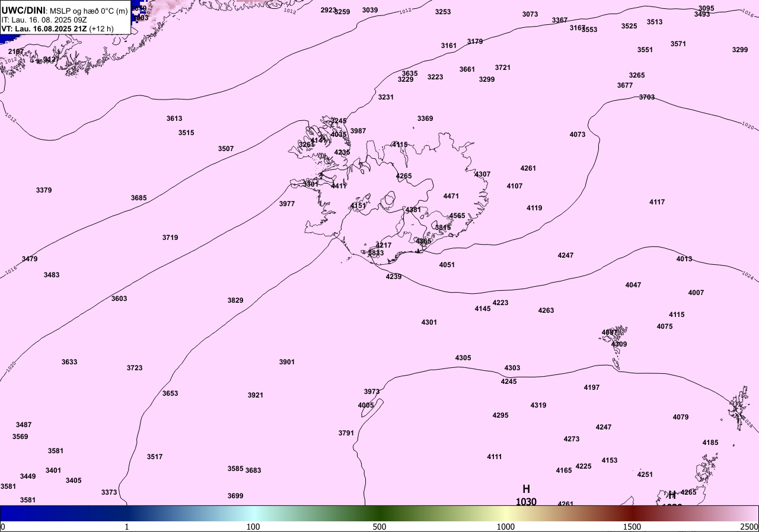Click the H high-pressure symbol above 1030

click(526, 489)
